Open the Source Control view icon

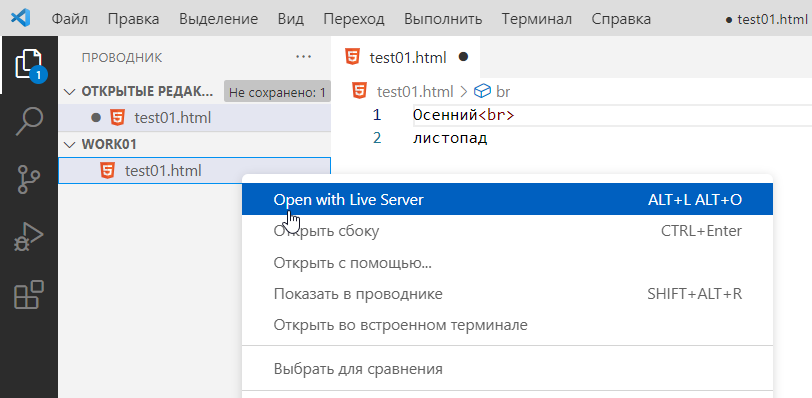(29, 179)
